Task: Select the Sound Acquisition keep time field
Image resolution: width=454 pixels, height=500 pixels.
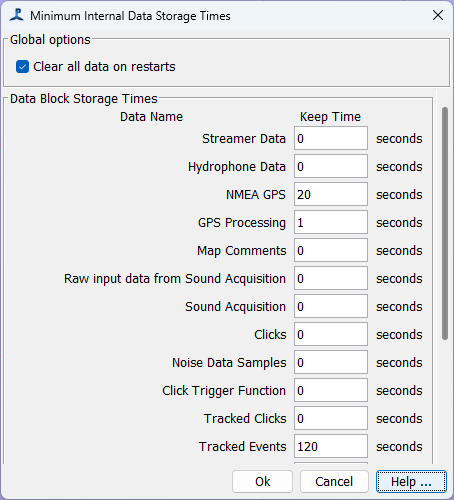Action: pos(331,306)
